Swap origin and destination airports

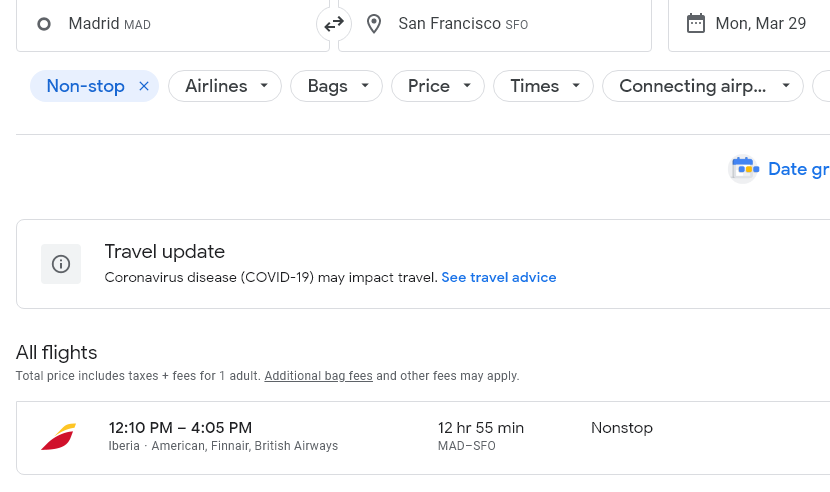(334, 24)
